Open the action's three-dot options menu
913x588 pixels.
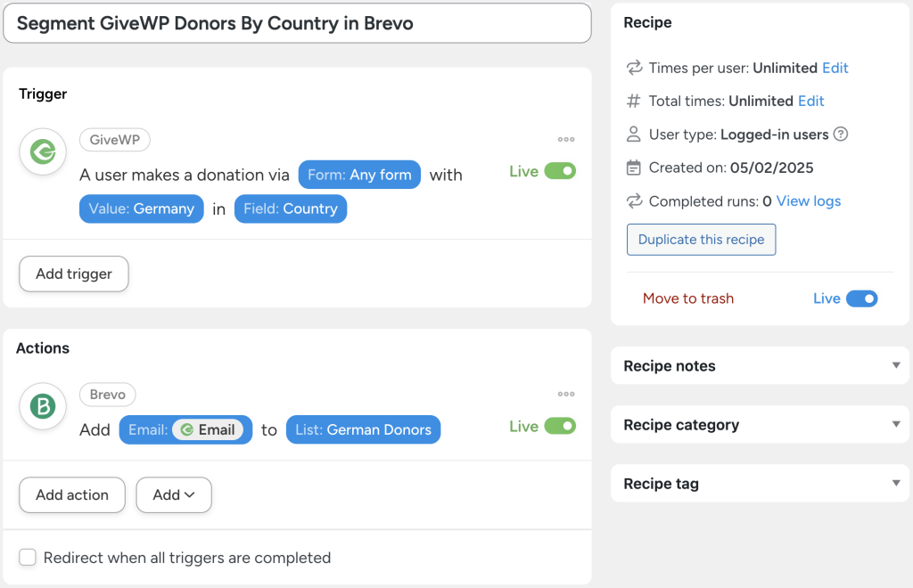click(x=566, y=394)
